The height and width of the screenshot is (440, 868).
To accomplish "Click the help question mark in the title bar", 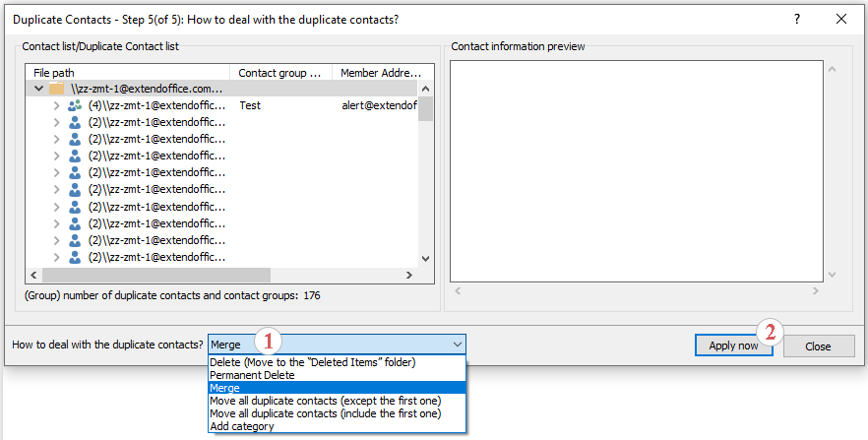I will click(x=797, y=19).
